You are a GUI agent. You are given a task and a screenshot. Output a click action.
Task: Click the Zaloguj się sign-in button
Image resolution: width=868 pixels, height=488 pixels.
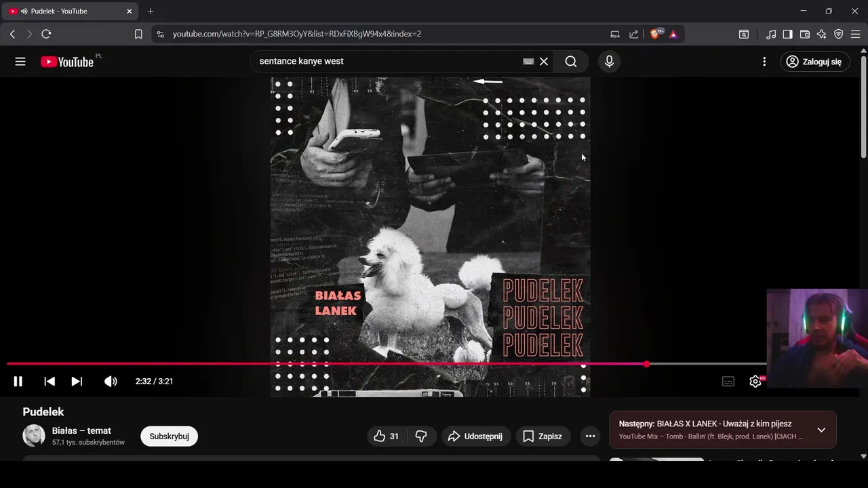[814, 62]
